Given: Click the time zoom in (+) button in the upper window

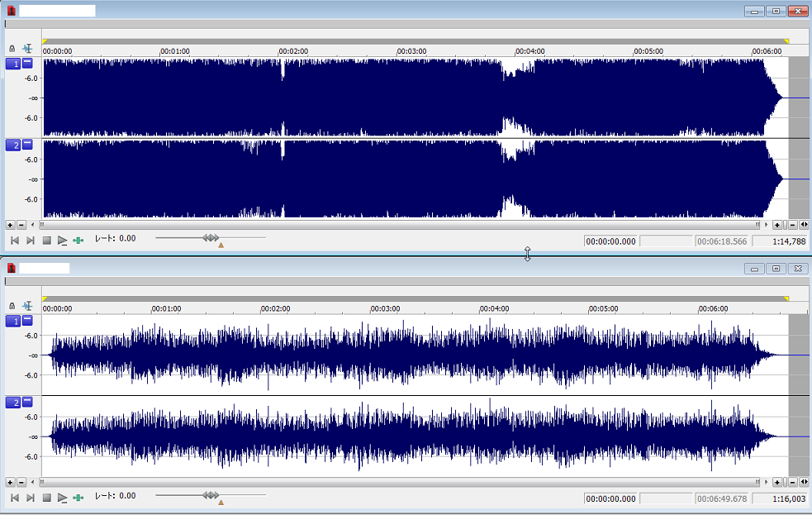Looking at the screenshot, I should [x=776, y=225].
